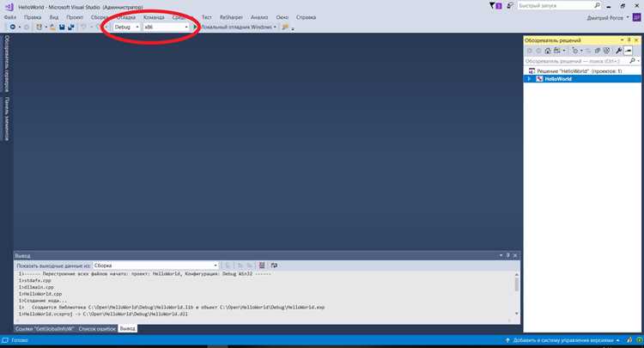Click add to source control in status bar
This screenshot has height=348, width=644.
click(562, 340)
